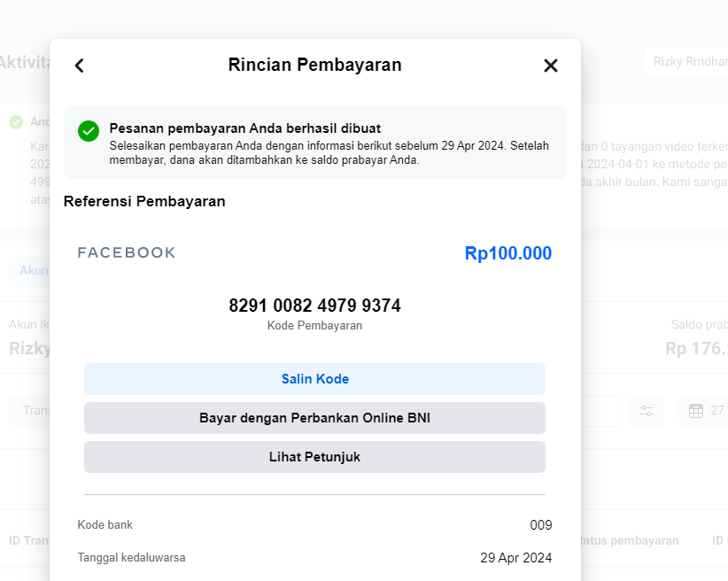Click the green success checkmark icon
The image size is (728, 581).
pyautogui.click(x=89, y=131)
